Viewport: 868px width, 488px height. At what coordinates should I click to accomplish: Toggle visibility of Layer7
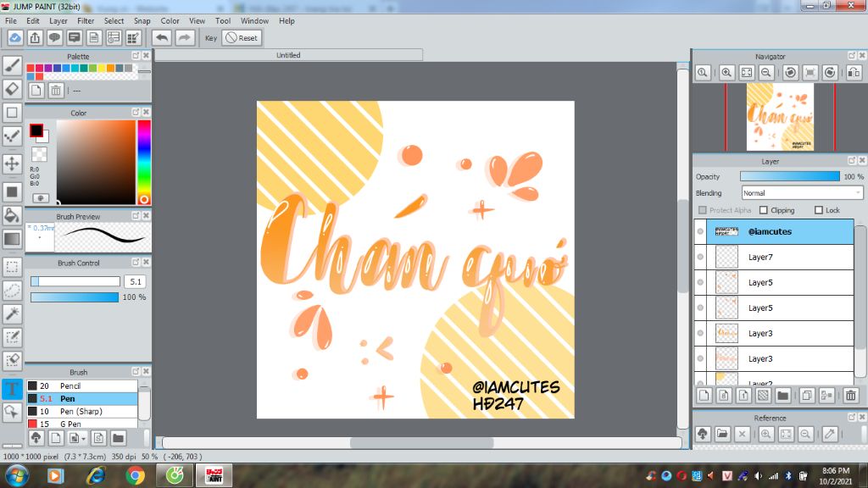(700, 257)
